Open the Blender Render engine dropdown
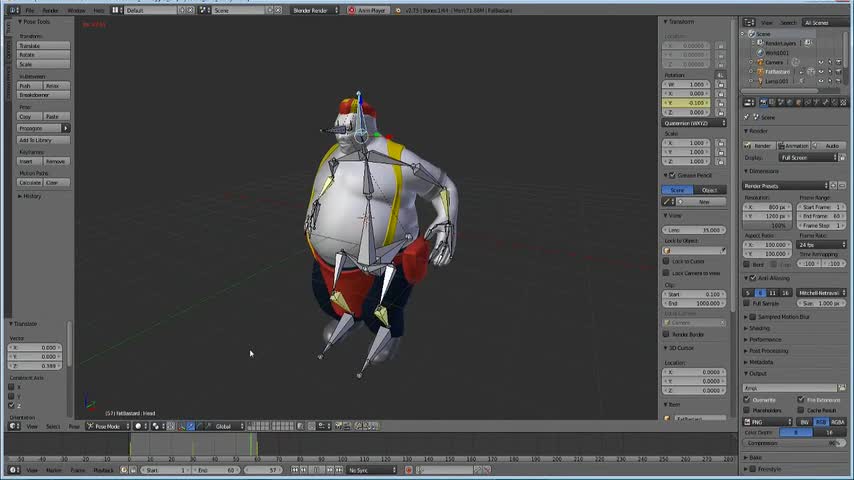854x480 pixels. [315, 10]
